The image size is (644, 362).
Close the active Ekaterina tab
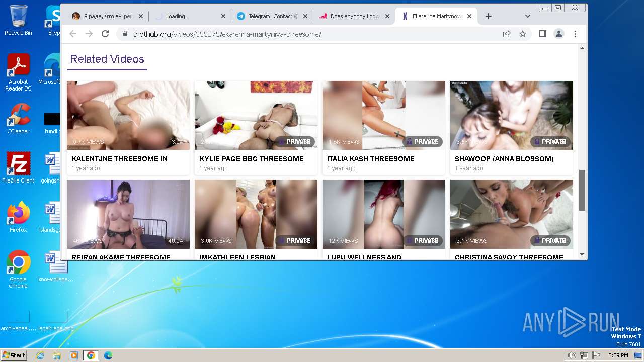click(469, 16)
